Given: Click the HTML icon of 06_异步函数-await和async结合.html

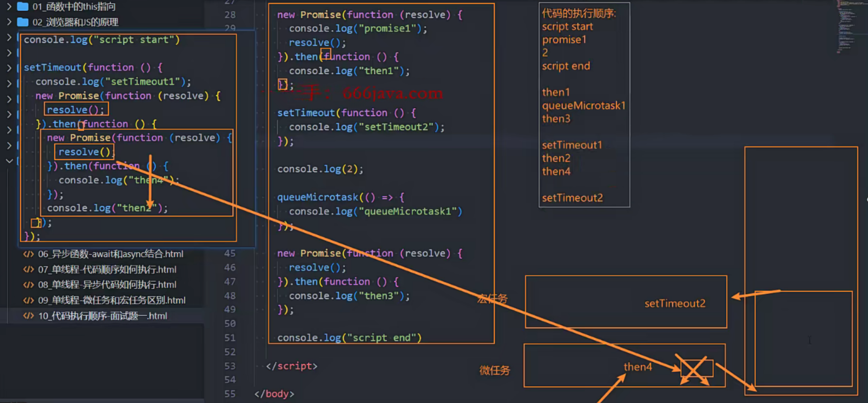Looking at the screenshot, I should (x=29, y=254).
